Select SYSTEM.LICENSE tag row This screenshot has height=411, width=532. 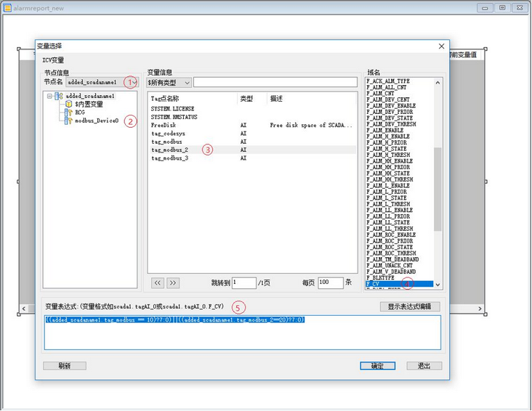point(252,108)
